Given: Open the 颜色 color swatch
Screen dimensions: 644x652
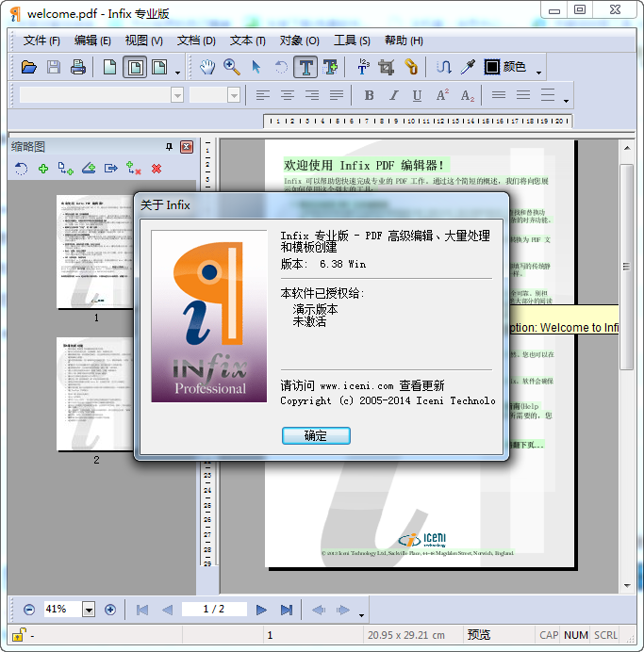Looking at the screenshot, I should click(504, 67).
